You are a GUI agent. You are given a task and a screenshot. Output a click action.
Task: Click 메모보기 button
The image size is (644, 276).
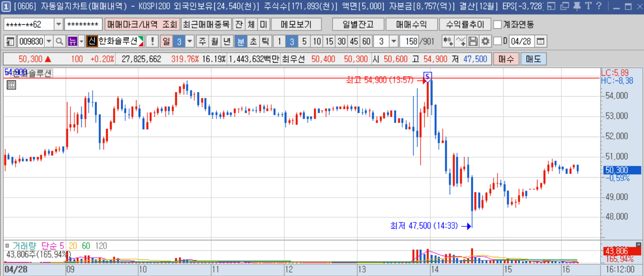(x=296, y=24)
